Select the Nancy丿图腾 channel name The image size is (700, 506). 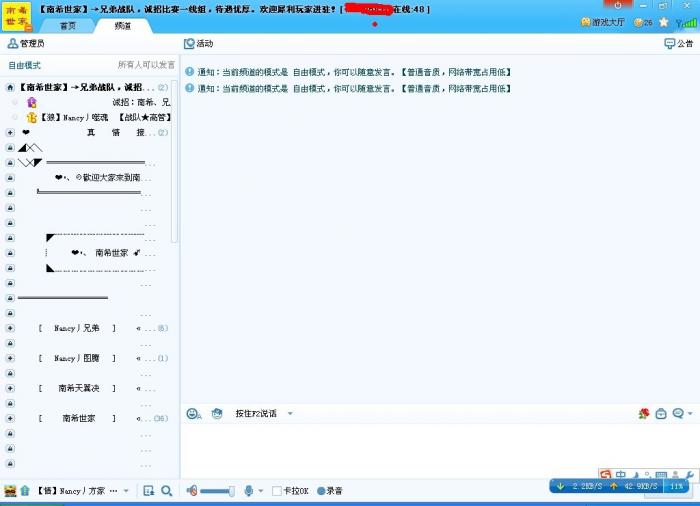click(77, 358)
